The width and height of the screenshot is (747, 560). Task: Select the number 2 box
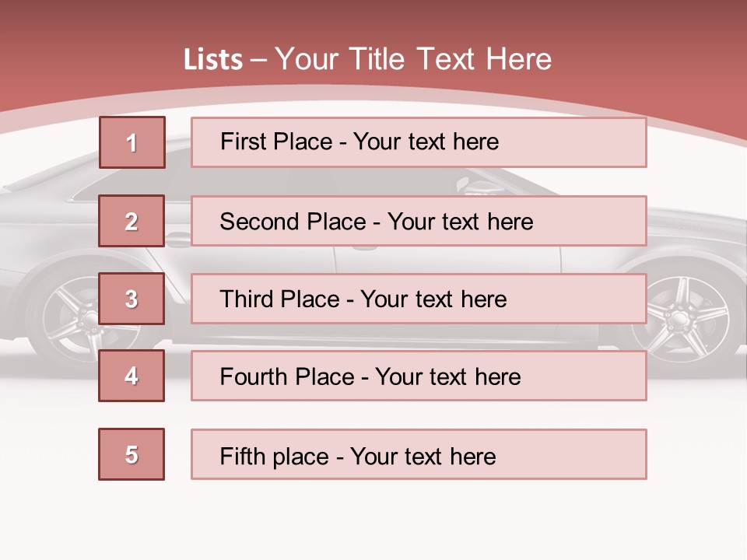tap(132, 221)
